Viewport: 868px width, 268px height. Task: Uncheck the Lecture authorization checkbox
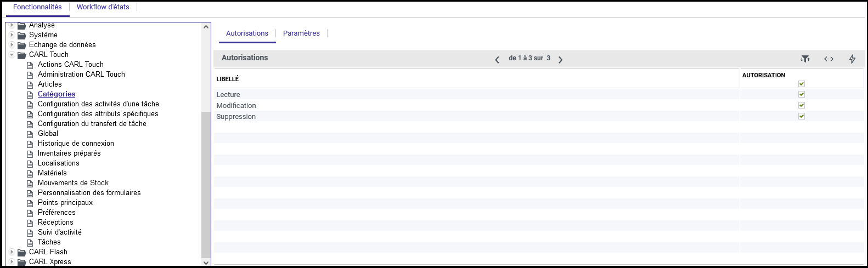point(801,94)
